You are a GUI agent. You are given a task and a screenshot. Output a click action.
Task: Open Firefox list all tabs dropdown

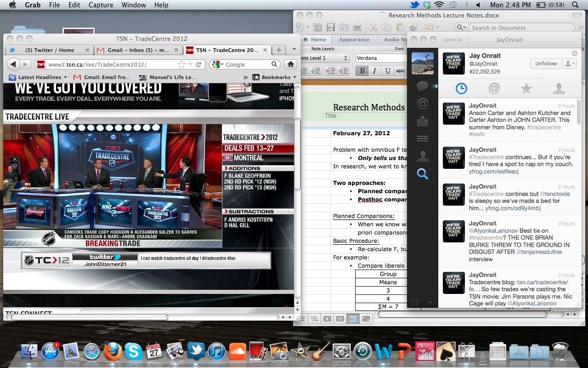294,50
